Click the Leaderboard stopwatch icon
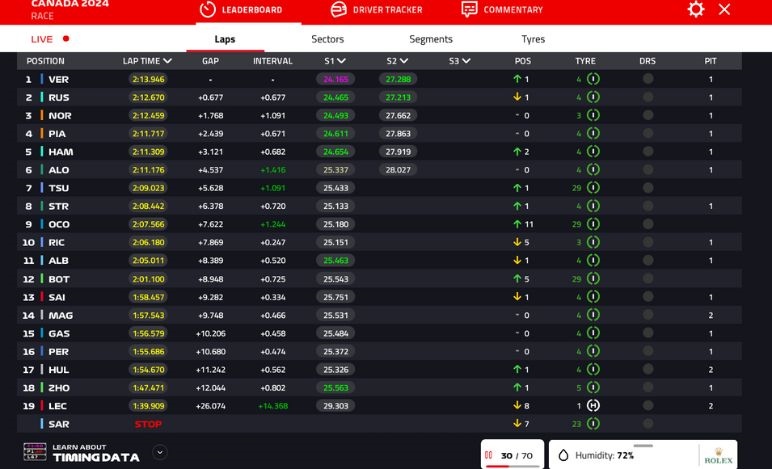772x469 pixels. point(208,9)
